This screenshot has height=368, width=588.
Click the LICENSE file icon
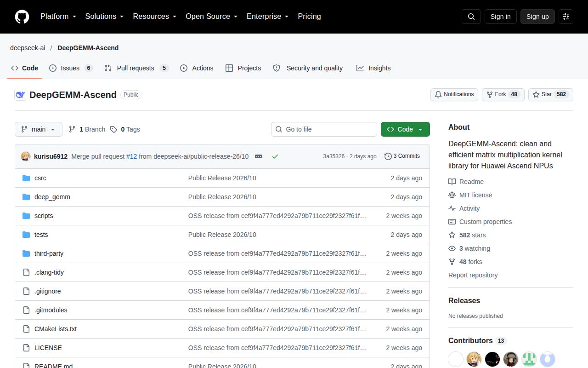coord(26,348)
